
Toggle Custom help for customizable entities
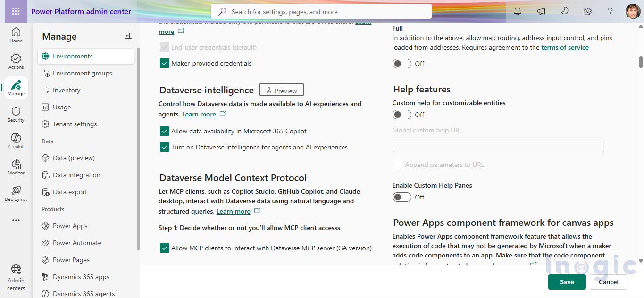pos(402,115)
